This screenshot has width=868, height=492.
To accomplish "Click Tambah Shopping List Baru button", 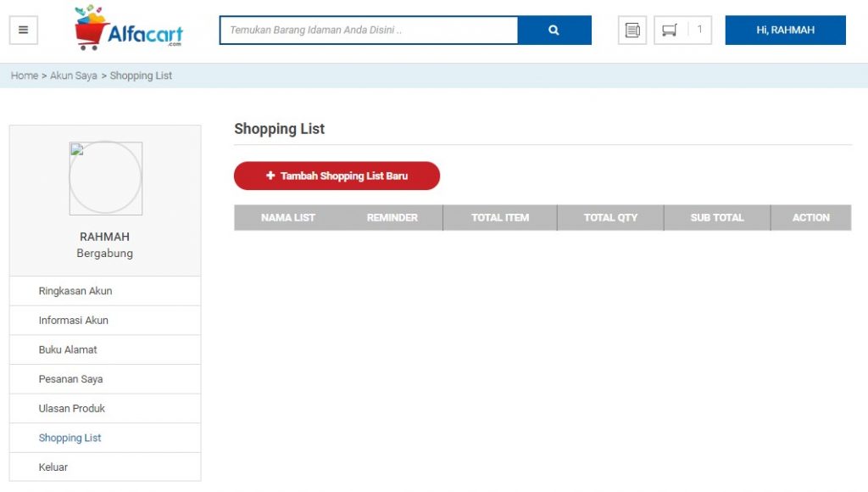I will (337, 176).
